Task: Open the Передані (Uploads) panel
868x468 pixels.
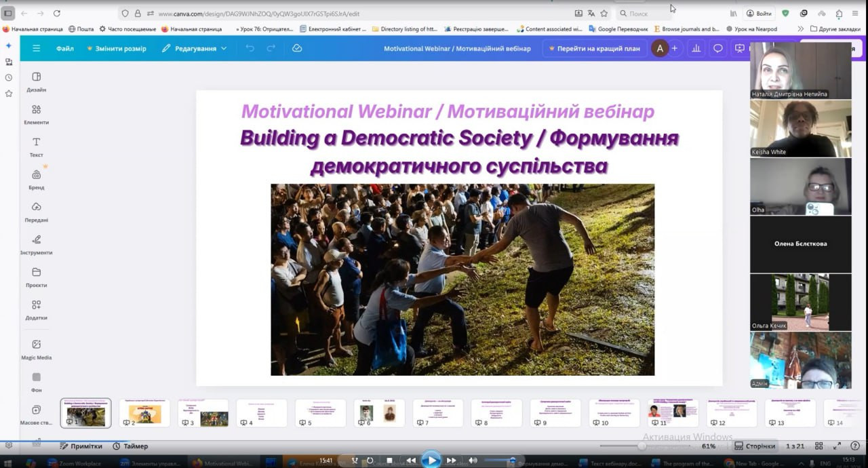Action: click(x=37, y=212)
